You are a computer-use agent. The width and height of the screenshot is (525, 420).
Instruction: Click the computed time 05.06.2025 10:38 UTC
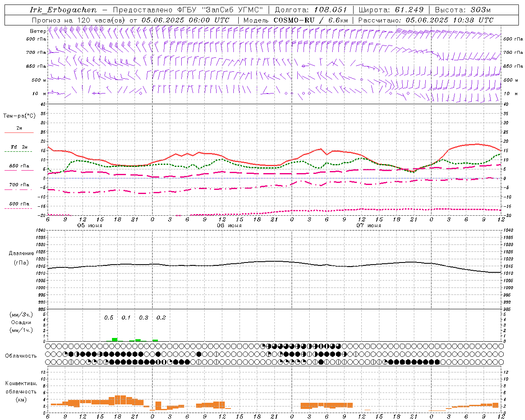point(450,20)
